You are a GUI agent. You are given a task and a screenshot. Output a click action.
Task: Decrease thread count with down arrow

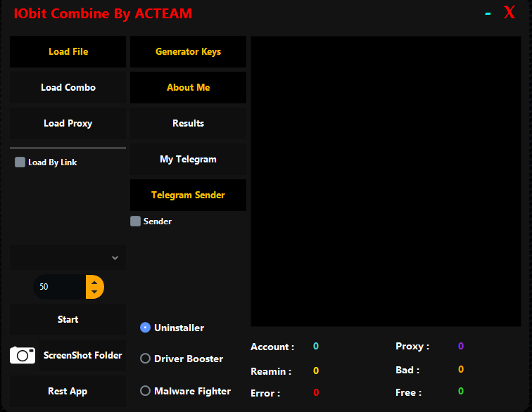point(95,292)
